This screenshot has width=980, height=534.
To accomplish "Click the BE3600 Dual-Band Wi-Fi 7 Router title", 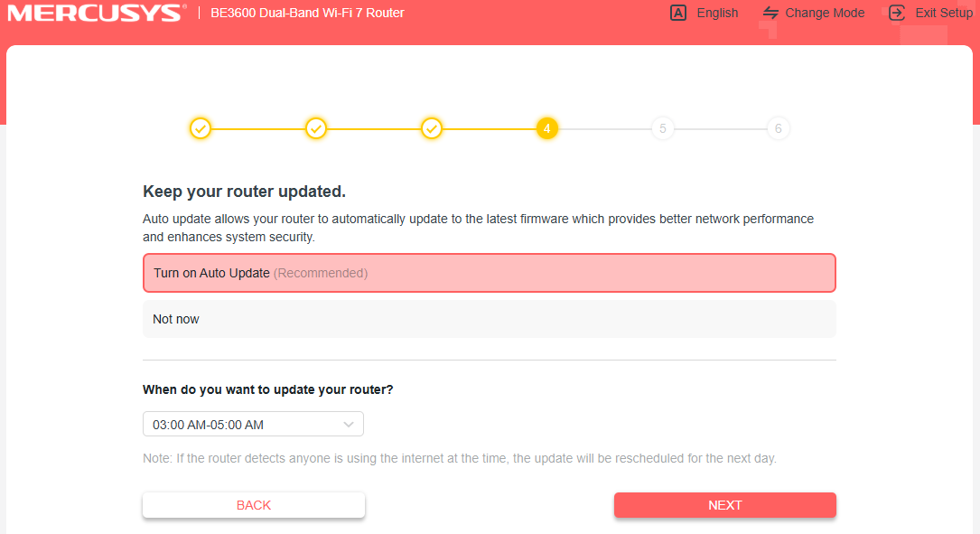I will point(307,14).
